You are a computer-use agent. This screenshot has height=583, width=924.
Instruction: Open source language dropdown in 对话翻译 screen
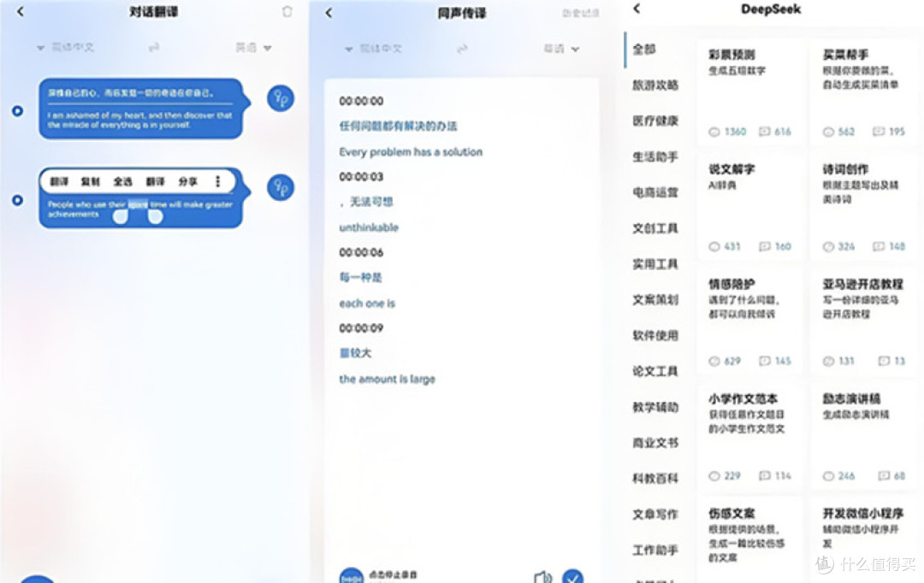(x=65, y=47)
